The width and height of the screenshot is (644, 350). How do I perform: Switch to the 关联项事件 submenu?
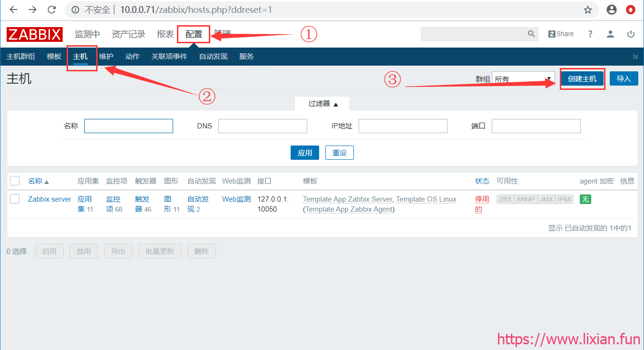pyautogui.click(x=169, y=57)
